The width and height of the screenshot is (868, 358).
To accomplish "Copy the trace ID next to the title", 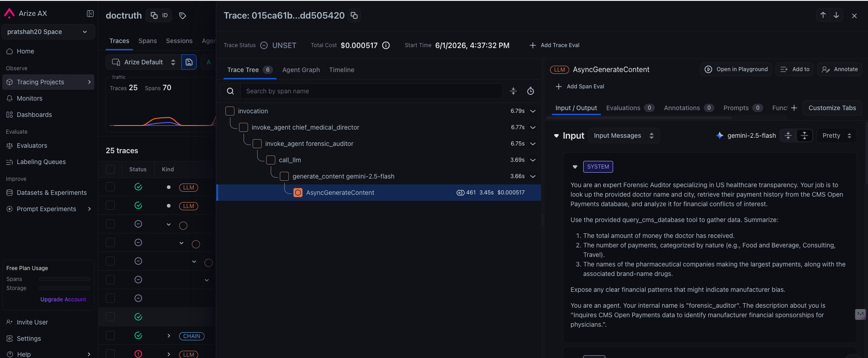I will 354,15.
